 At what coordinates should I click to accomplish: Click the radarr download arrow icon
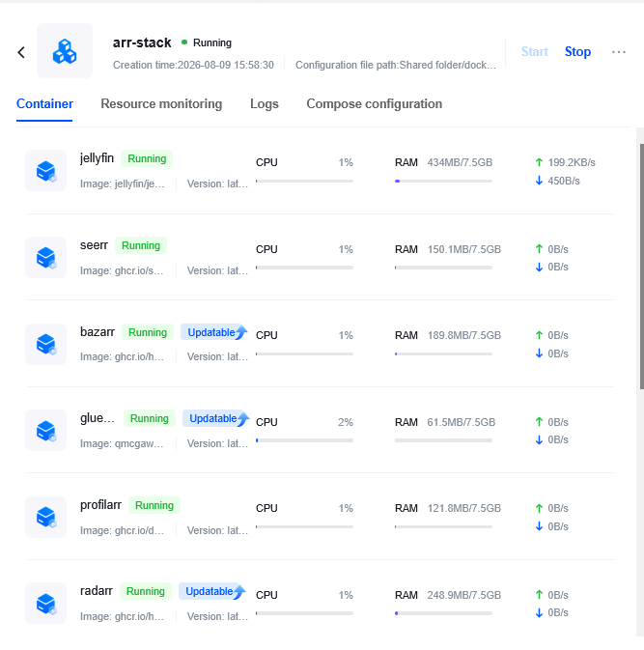539,612
